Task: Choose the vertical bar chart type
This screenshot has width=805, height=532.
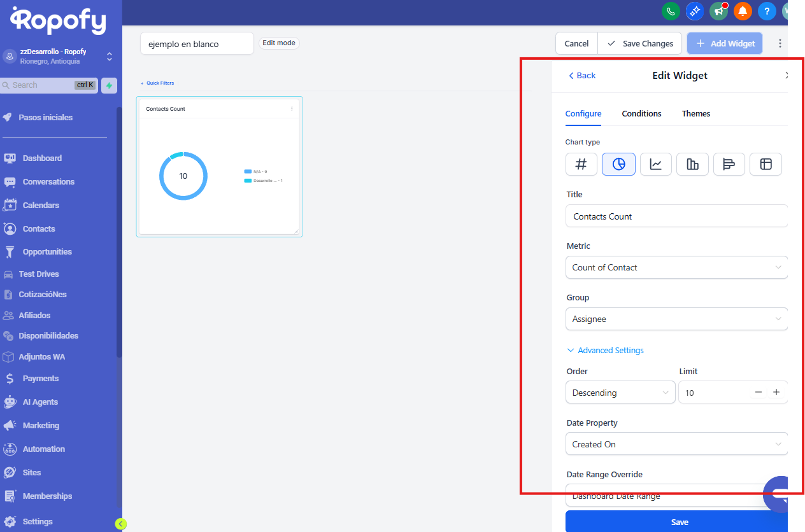Action: (692, 164)
